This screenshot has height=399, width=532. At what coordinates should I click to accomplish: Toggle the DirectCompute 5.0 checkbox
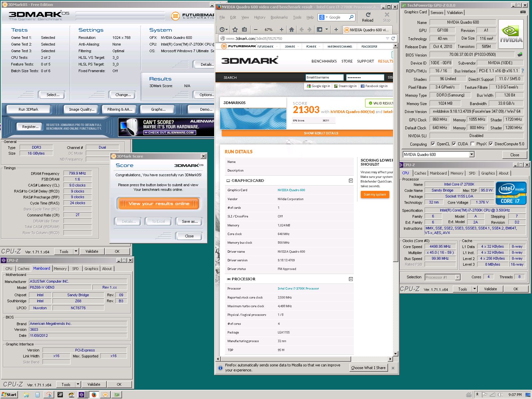pos(491,144)
